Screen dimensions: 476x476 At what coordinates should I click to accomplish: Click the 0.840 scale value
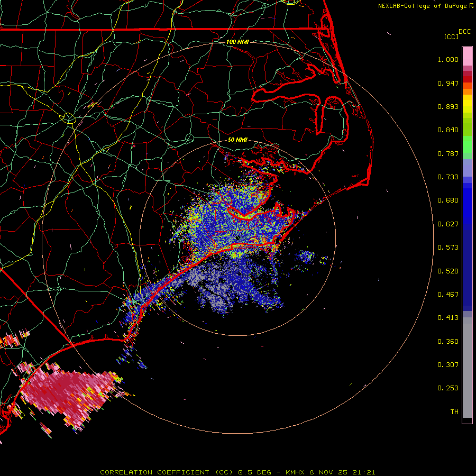point(448,130)
